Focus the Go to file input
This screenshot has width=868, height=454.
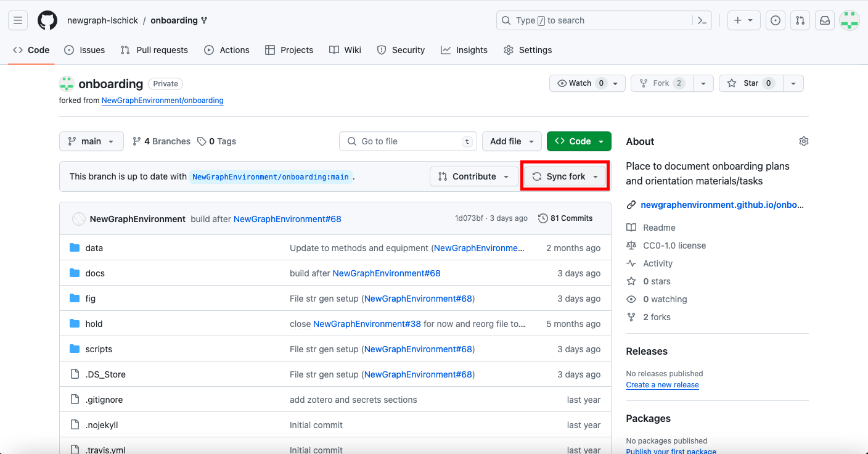409,141
